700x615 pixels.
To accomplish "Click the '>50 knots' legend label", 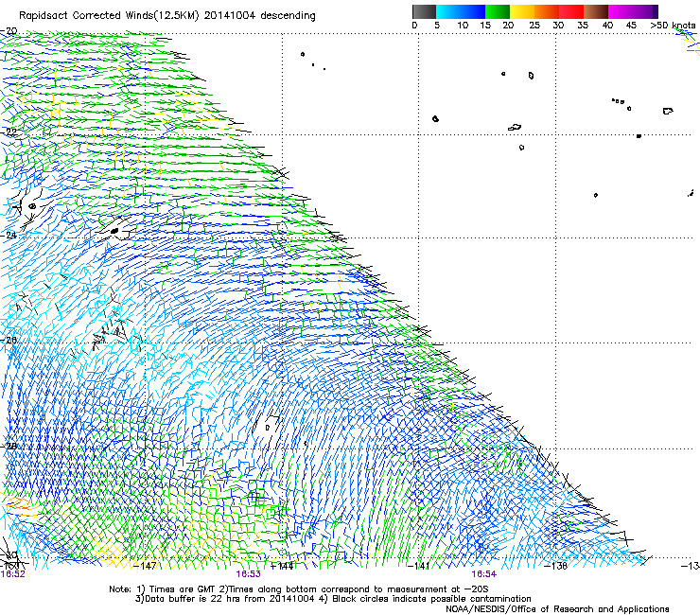I will 673,25.
